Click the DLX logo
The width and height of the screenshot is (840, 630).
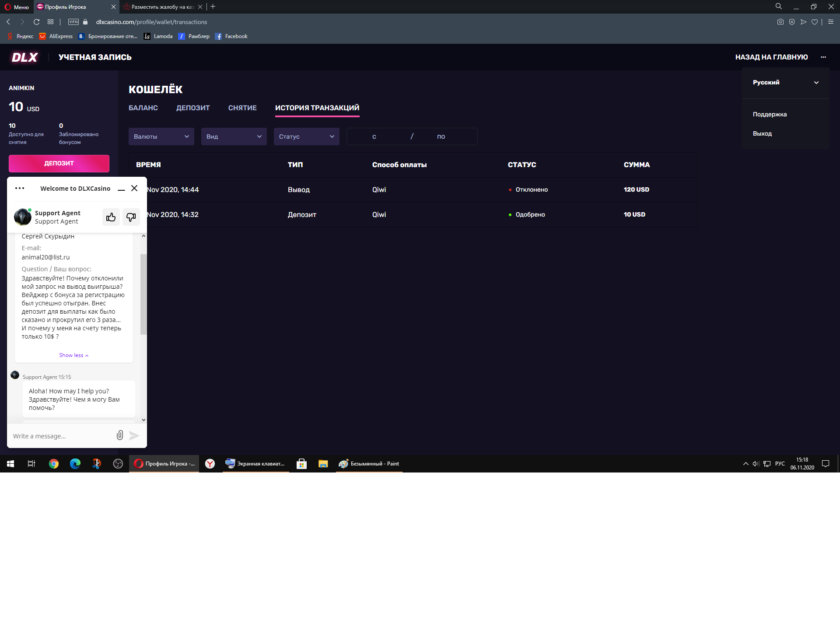click(x=24, y=57)
